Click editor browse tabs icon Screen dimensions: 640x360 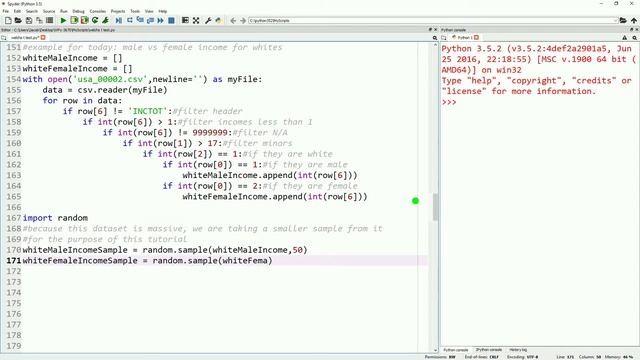click(4, 38)
